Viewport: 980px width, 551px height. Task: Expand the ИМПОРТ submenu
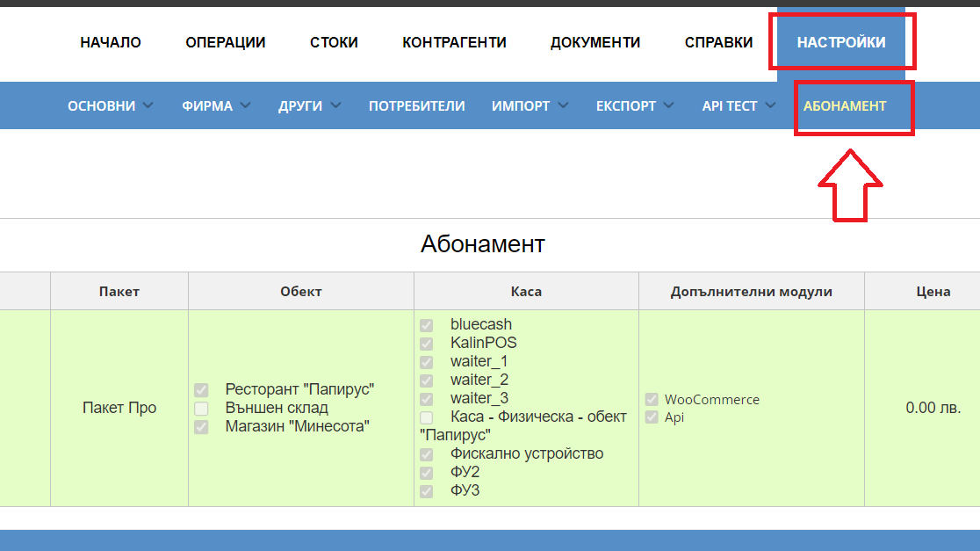[530, 105]
